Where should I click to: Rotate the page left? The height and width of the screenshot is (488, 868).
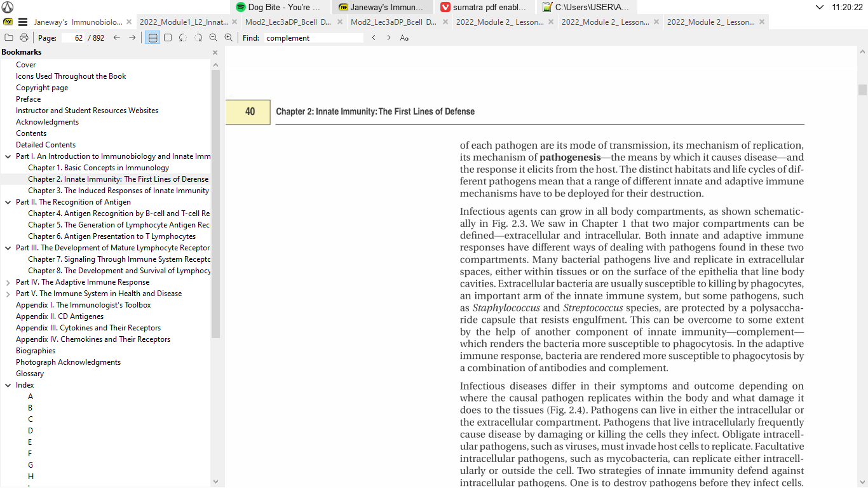click(182, 37)
